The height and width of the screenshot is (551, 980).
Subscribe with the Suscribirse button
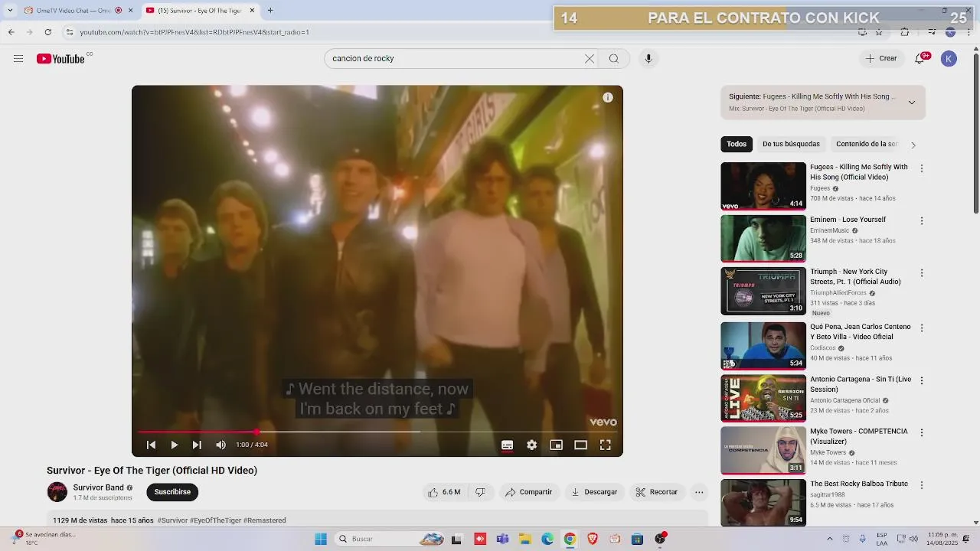pos(172,492)
